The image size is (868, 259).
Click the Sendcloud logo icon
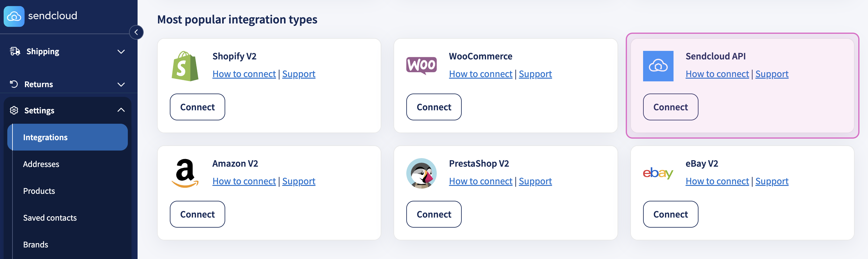click(14, 16)
